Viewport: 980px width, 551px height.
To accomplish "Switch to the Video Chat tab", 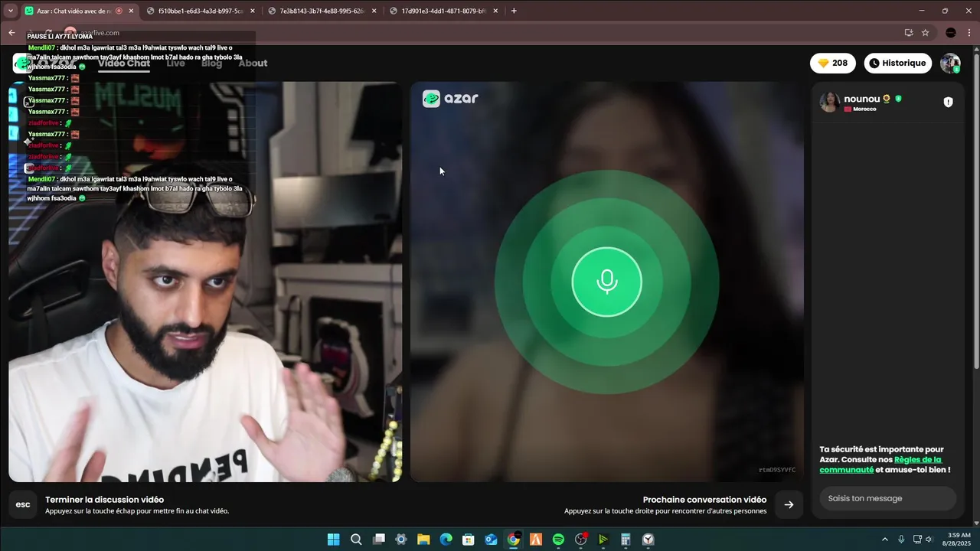I will click(124, 64).
